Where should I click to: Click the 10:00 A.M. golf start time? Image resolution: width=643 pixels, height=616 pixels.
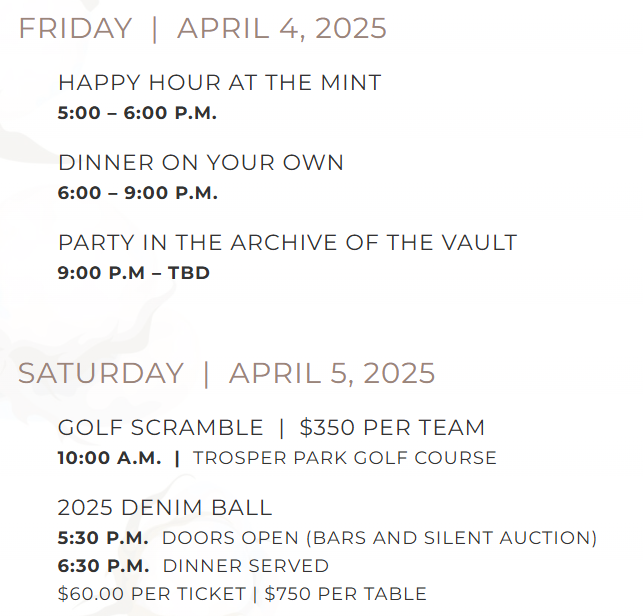click(x=111, y=458)
